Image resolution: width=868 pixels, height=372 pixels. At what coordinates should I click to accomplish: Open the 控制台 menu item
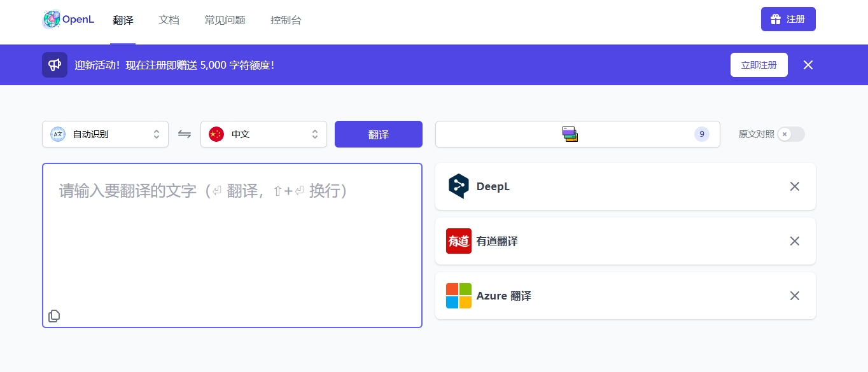click(286, 20)
